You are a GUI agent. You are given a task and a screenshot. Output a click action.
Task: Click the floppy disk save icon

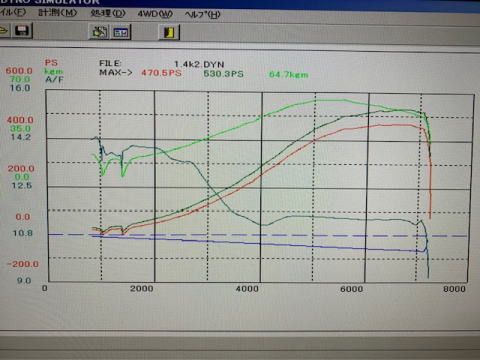point(22,31)
